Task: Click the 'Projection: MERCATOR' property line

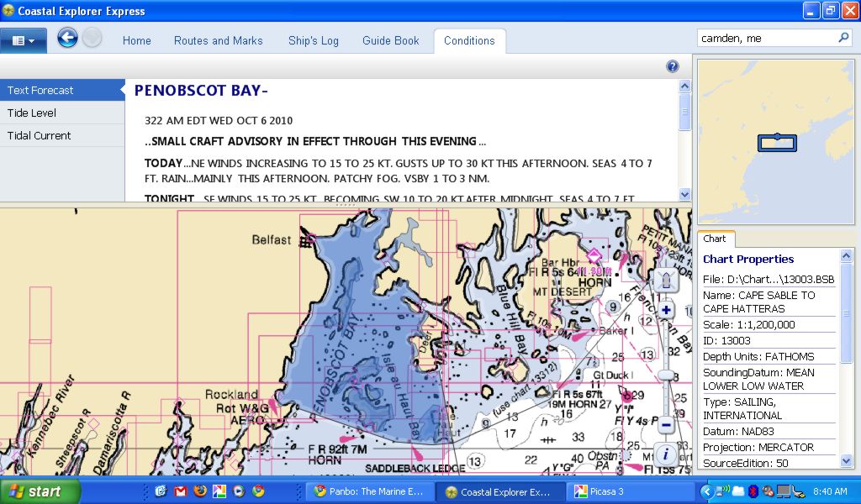Action: [758, 447]
